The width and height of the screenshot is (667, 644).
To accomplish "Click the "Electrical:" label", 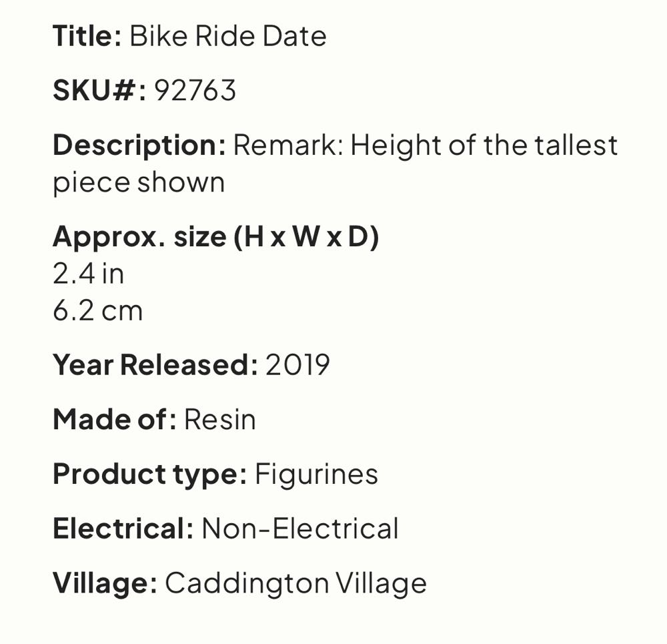I will point(123,529).
